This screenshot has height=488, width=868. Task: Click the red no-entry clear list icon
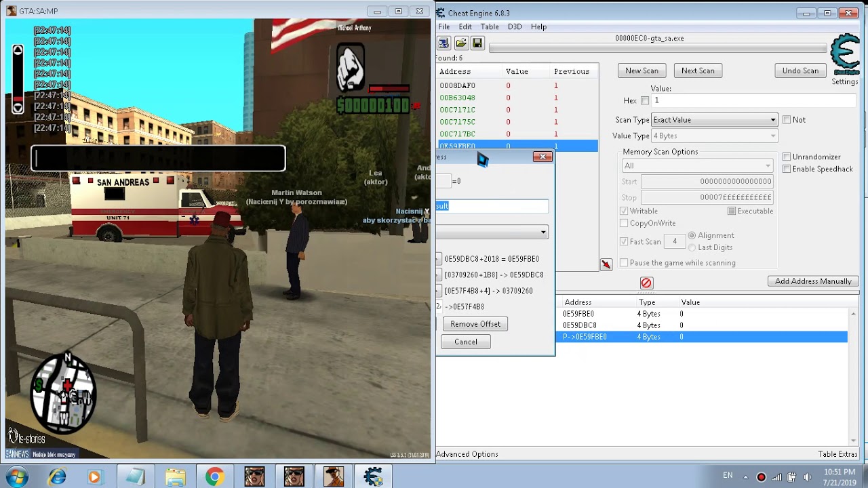tap(646, 283)
